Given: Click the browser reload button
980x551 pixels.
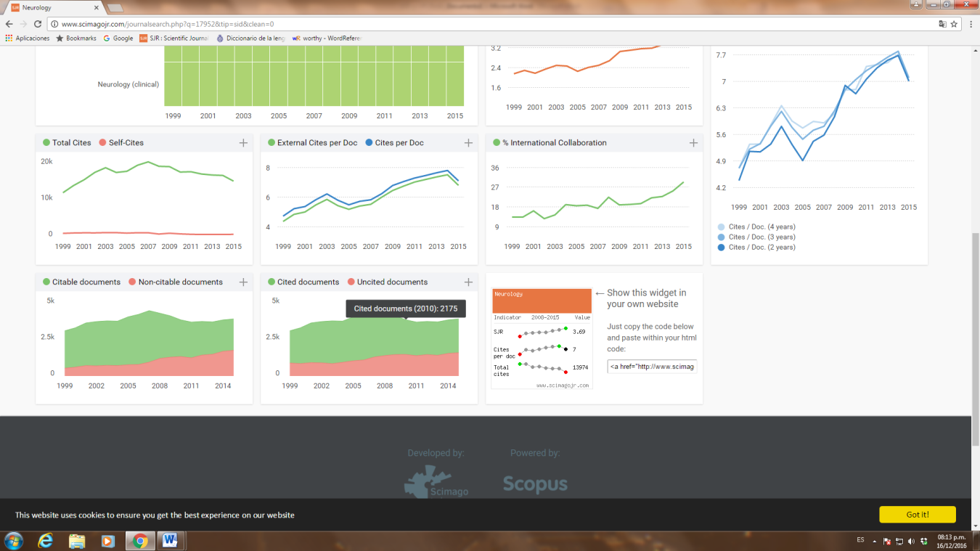Looking at the screenshot, I should pyautogui.click(x=38, y=24).
